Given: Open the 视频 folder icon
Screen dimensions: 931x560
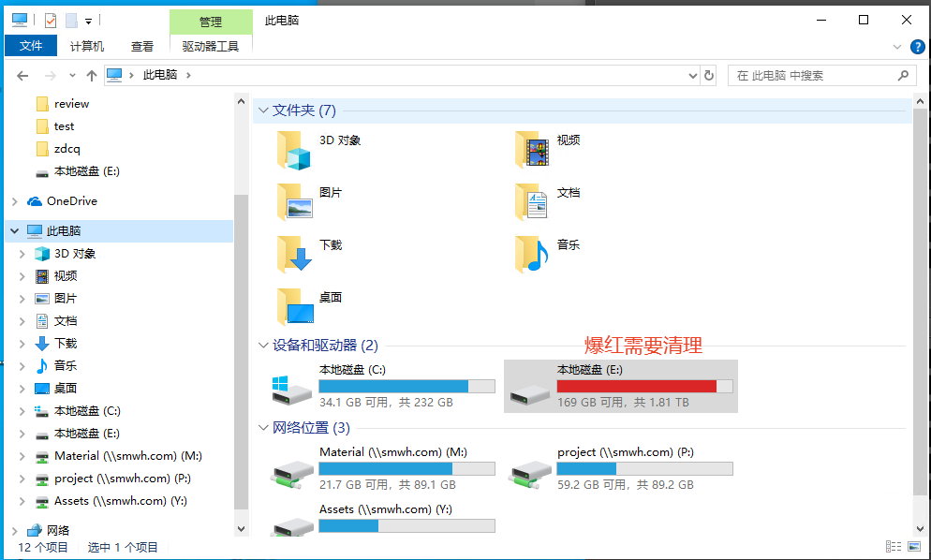Looking at the screenshot, I should [x=531, y=150].
